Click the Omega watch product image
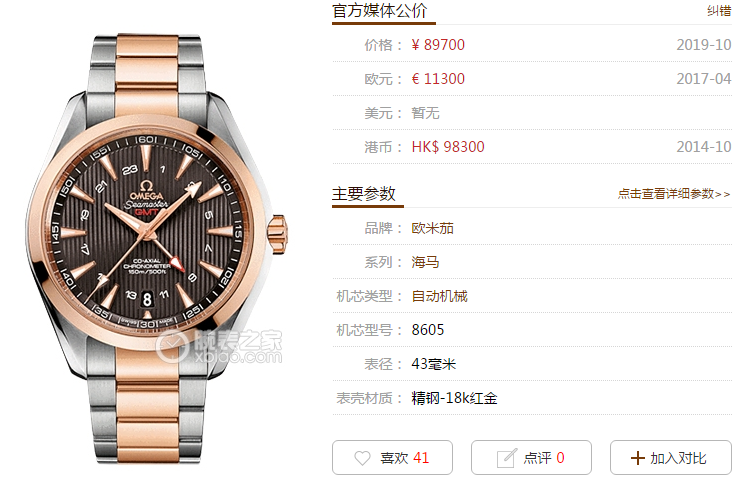The height and width of the screenshot is (480, 752). pos(156,249)
